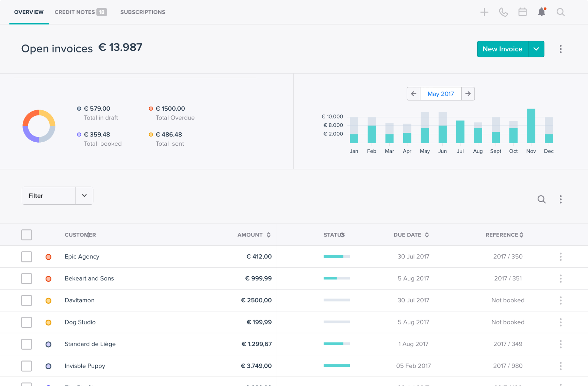Image resolution: width=588 pixels, height=386 pixels.
Task: Click the May 2017 month label
Action: pyautogui.click(x=441, y=94)
